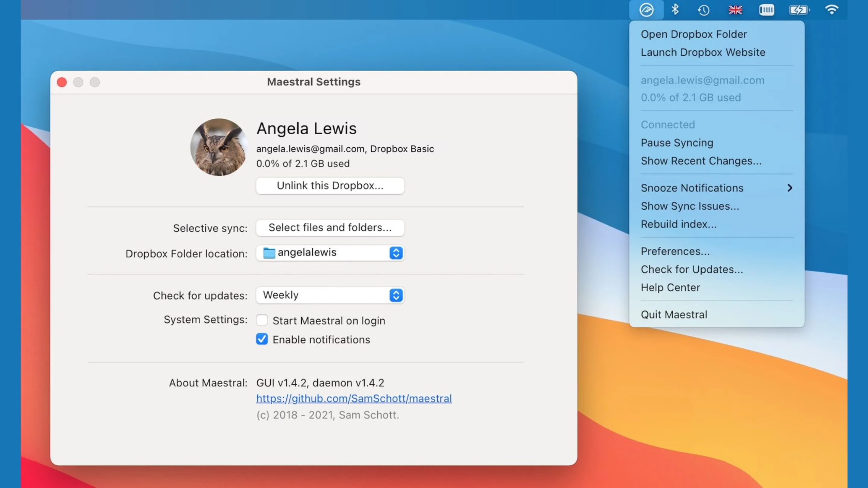Open the Maestral GitHub link
The height and width of the screenshot is (488, 868).
354,399
